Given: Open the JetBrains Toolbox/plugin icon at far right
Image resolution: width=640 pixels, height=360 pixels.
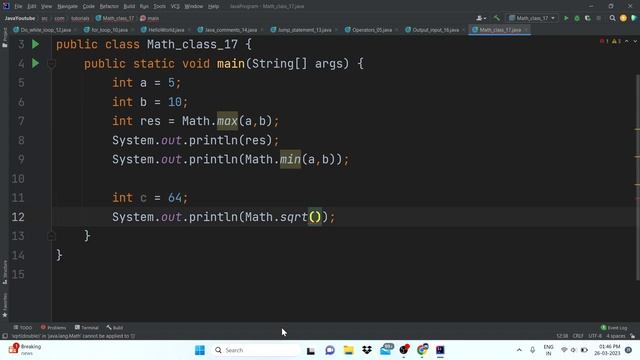Looking at the screenshot, I should point(634,18).
